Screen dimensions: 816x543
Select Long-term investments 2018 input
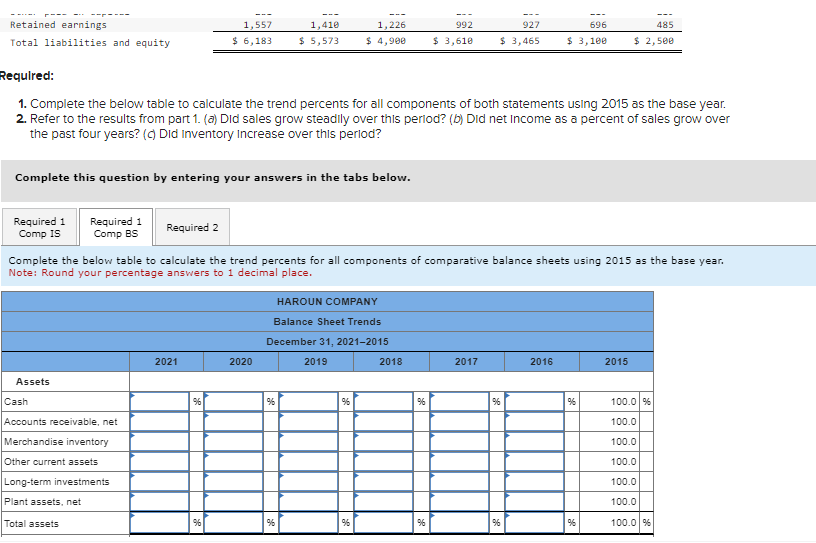(x=384, y=482)
